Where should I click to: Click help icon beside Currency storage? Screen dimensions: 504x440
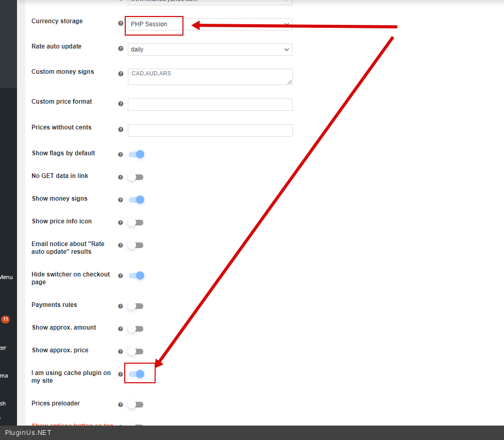[x=121, y=23]
